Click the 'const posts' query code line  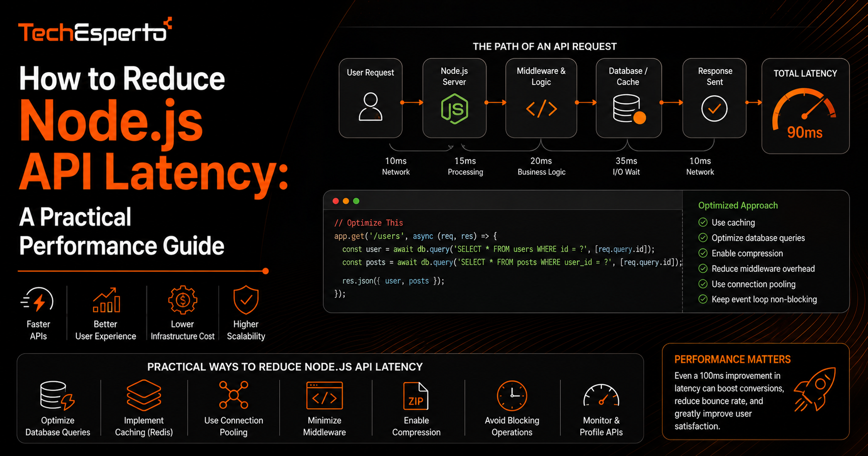[x=512, y=262]
